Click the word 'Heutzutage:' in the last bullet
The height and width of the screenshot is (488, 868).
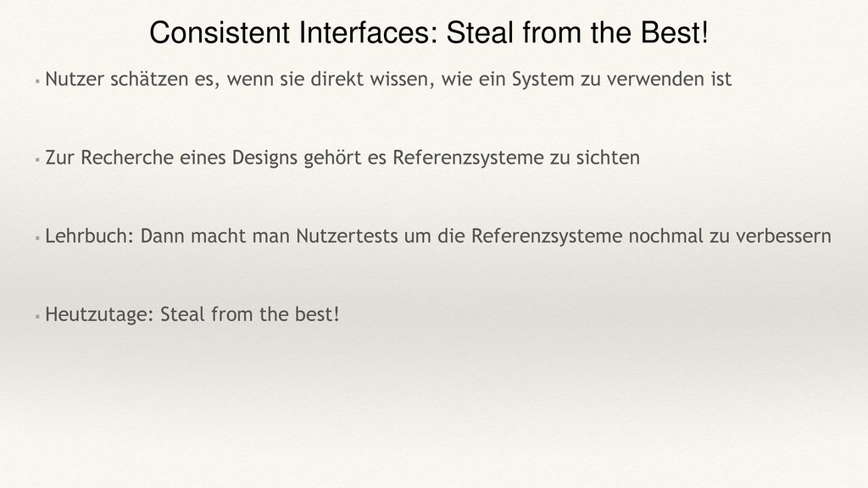pyautogui.click(x=99, y=314)
